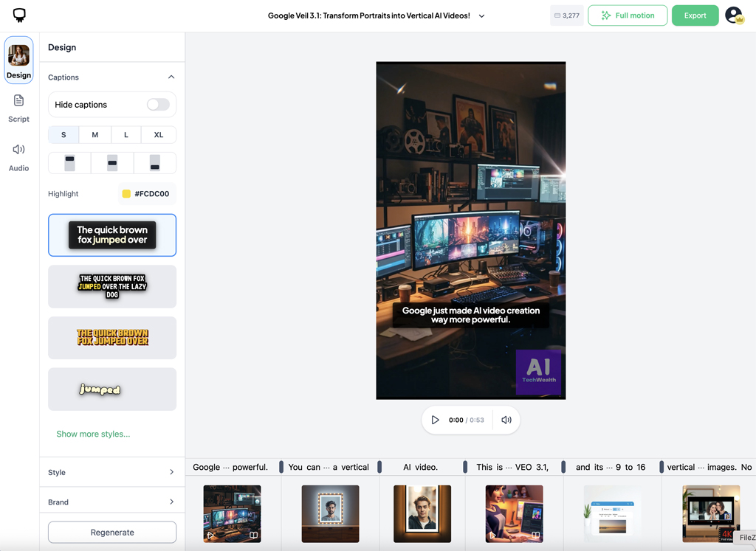Expand the Brand section
Viewport: 756px width, 551px height.
pyautogui.click(x=111, y=501)
